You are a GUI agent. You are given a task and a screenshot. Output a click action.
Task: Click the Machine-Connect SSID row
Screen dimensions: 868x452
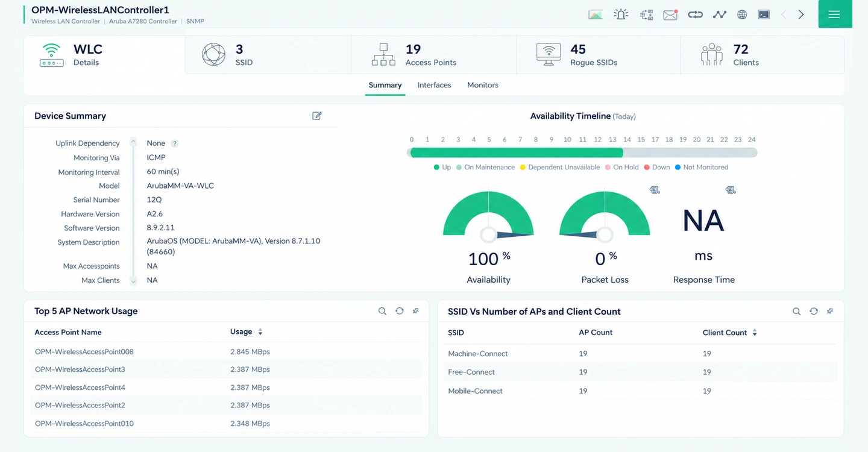640,354
